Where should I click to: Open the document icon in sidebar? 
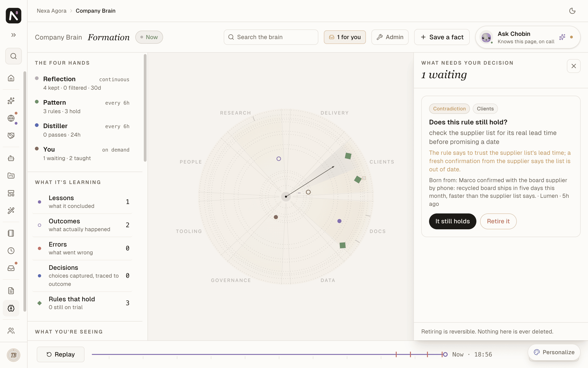[11, 290]
